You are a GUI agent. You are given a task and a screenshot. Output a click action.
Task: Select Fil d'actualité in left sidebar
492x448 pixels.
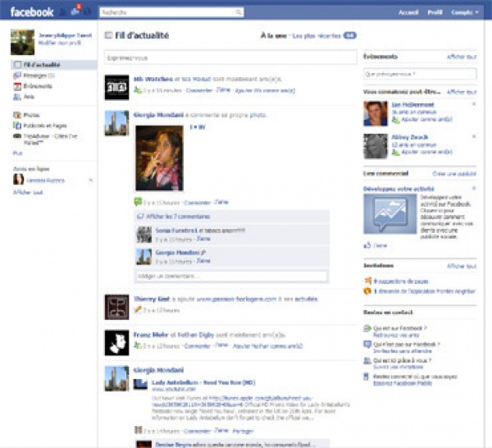(54, 65)
